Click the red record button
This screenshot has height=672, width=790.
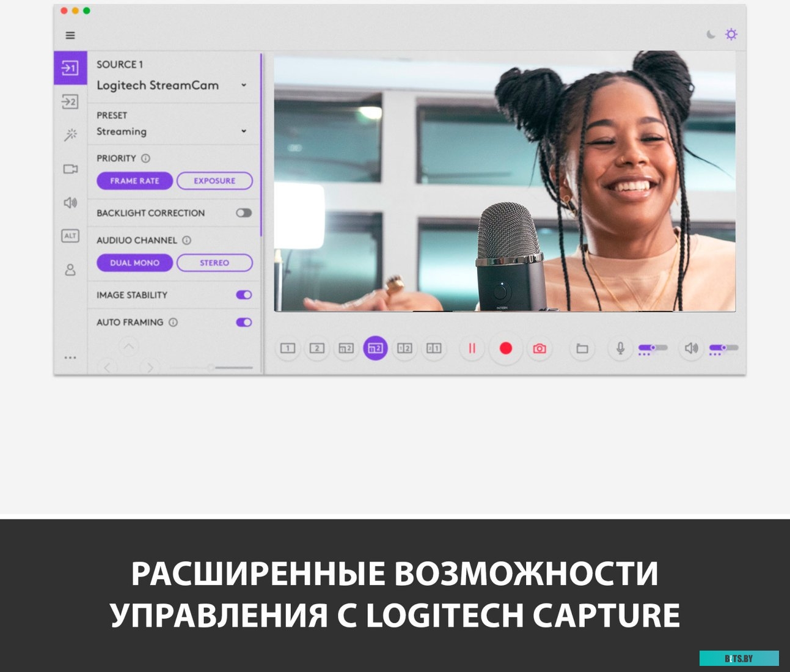[x=505, y=348]
